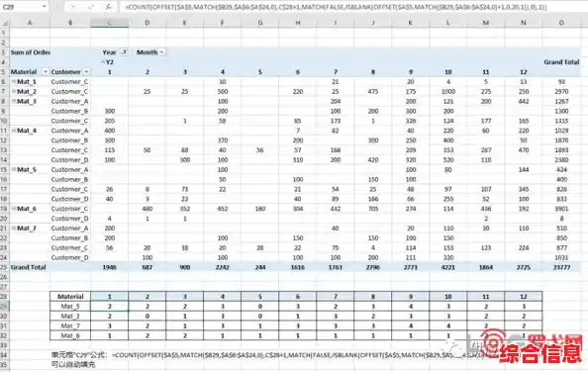Select column header A

pyautogui.click(x=30, y=23)
